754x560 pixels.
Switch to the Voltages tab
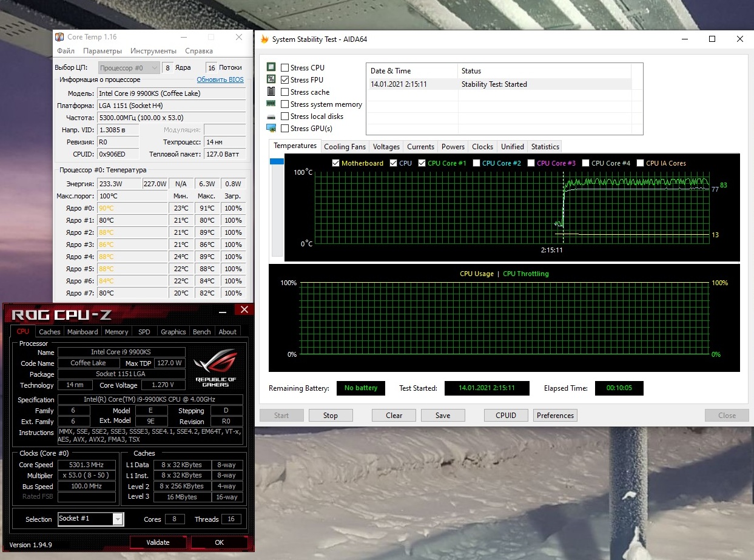[x=386, y=147]
